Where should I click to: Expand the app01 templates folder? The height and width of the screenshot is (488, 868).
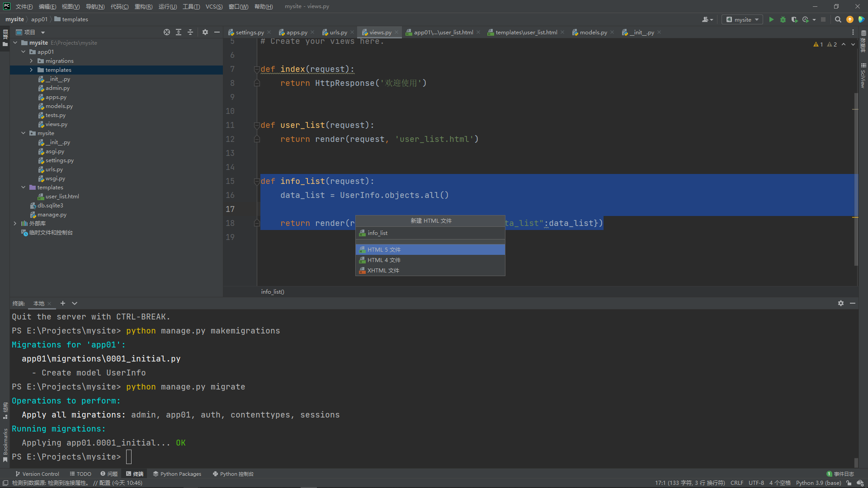click(31, 70)
